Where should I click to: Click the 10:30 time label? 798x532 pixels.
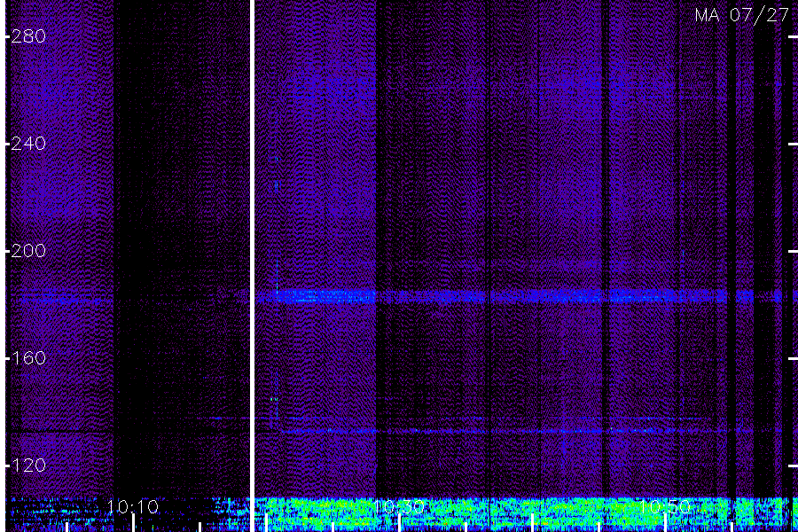click(399, 506)
